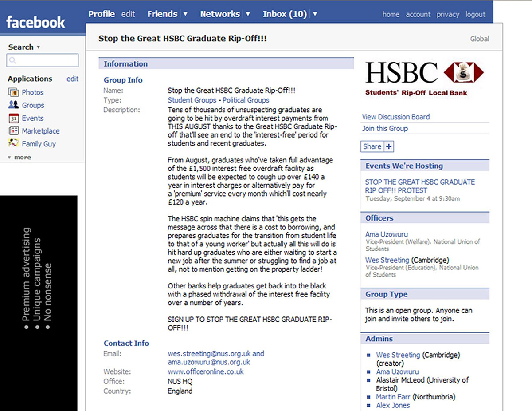The height and width of the screenshot is (411, 532).
Task: Click the Events sidebar link text
Action: (x=33, y=118)
